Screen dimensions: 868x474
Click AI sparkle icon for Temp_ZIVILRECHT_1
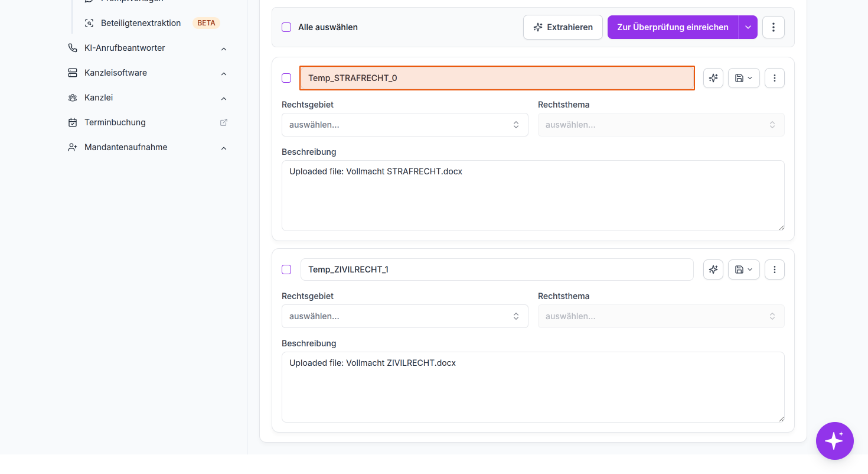(713, 270)
